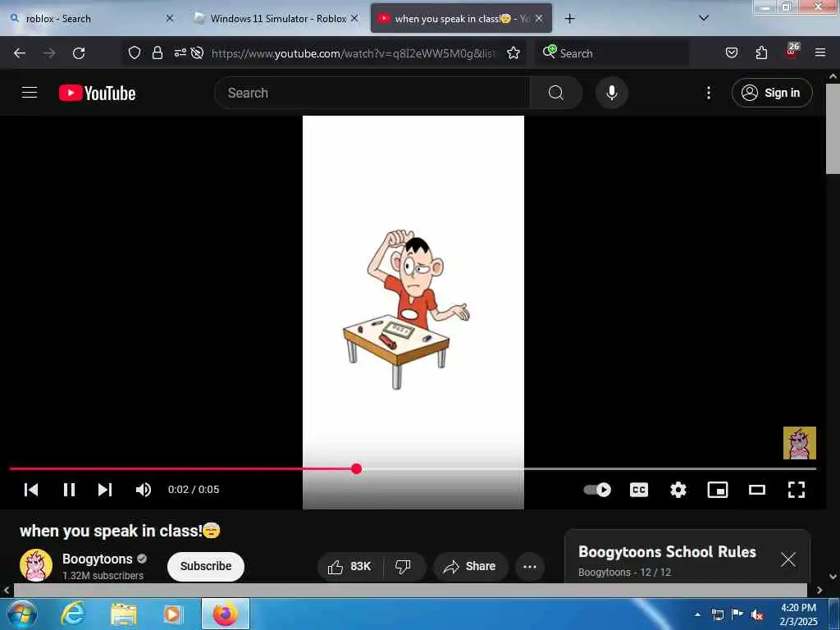The height and width of the screenshot is (630, 840).
Task: Open Boogytoons channel avatar
Action: 36,566
